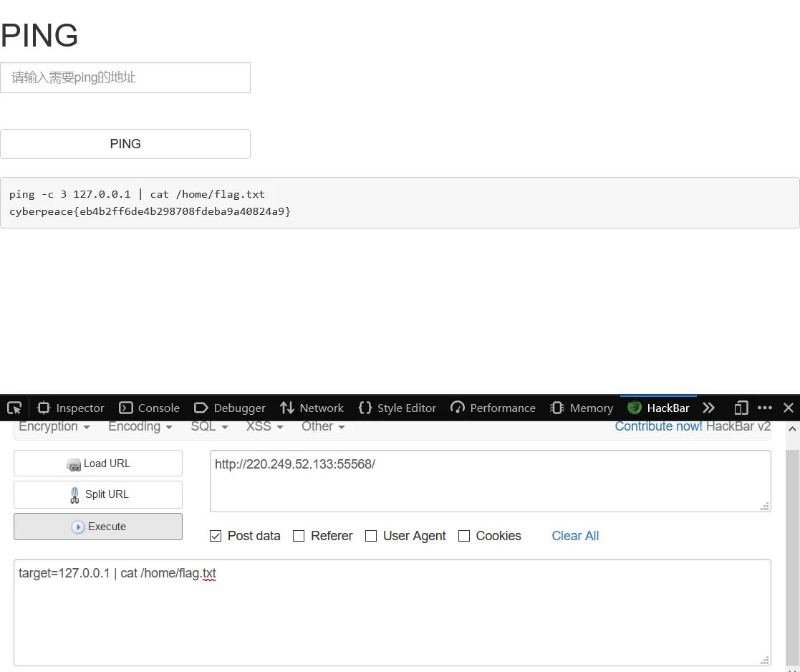Screen dimensions: 800x672
Task: Click the PING page heading
Action: coord(39,36)
